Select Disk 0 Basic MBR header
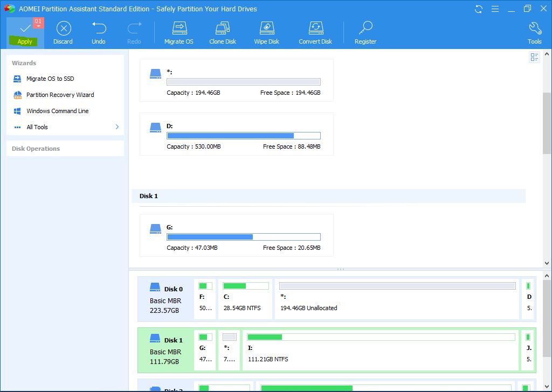This screenshot has height=392, width=552. pyautogui.click(x=165, y=299)
